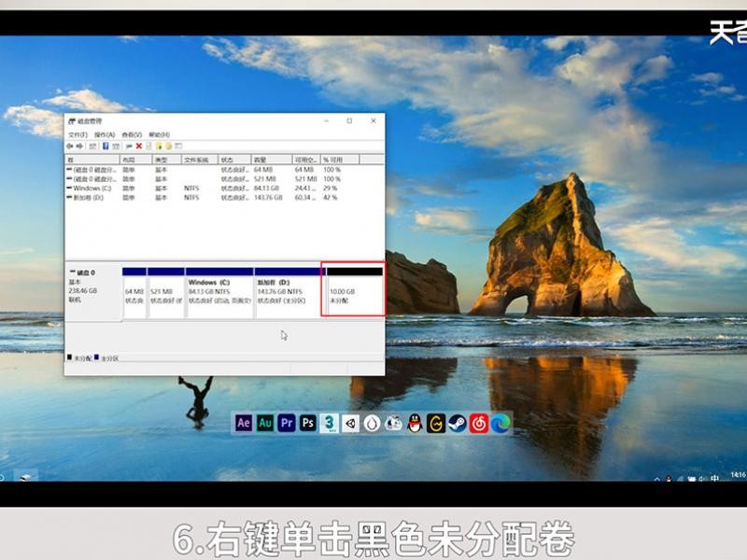Image resolution: width=747 pixels, height=560 pixels.
Task: Open Photoshop from the dock
Action: point(308,423)
